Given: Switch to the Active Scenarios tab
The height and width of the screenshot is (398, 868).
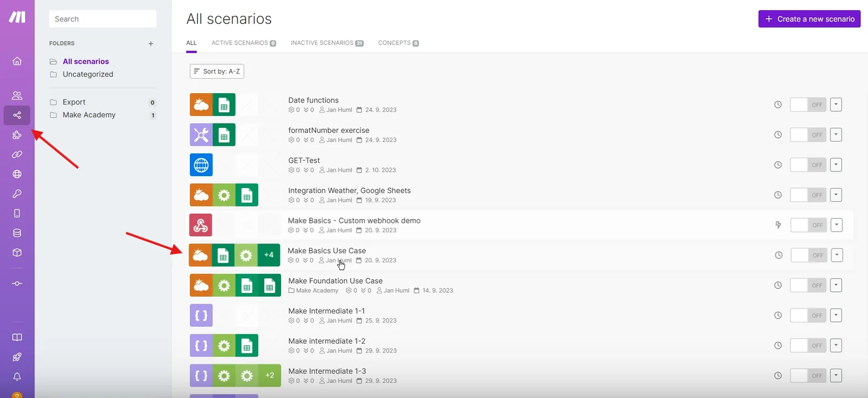Looking at the screenshot, I should (244, 43).
